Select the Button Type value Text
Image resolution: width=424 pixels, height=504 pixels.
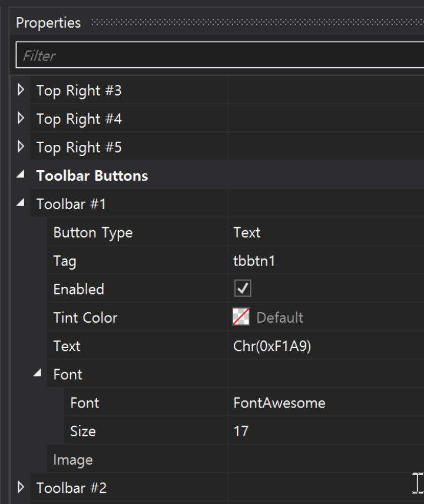point(247,233)
